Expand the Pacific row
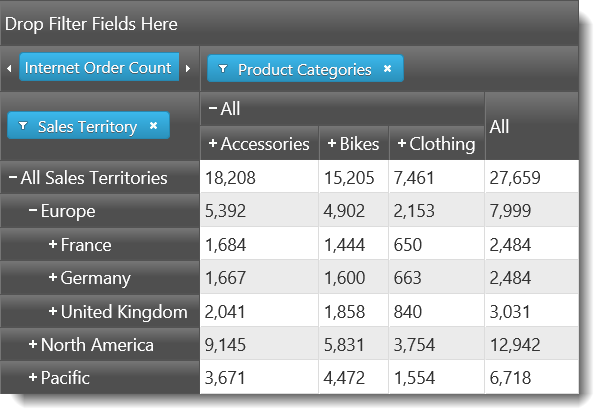Image resolution: width=604 pixels, height=419 pixels. click(33, 378)
